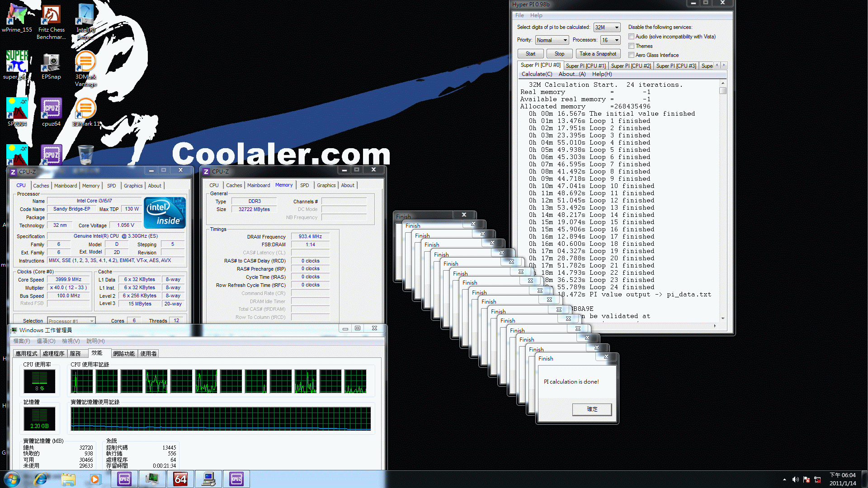Enable Audio service disabling checkbox

click(x=631, y=37)
